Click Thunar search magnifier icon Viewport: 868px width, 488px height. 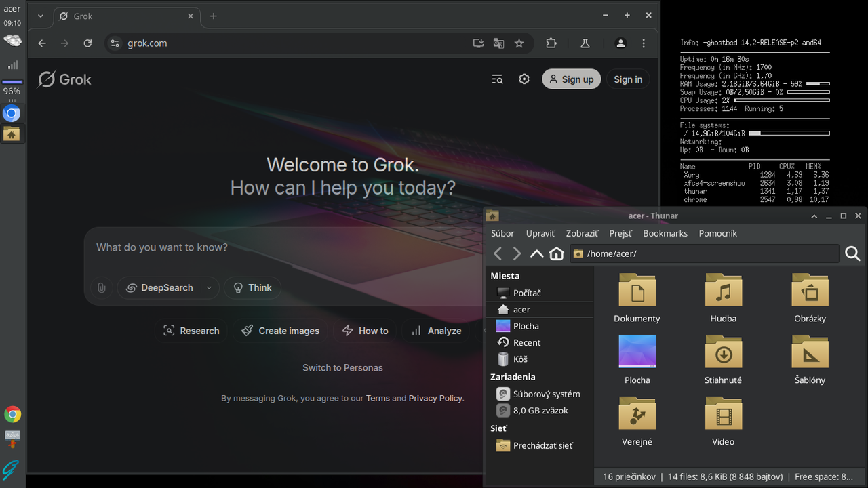[x=852, y=253]
